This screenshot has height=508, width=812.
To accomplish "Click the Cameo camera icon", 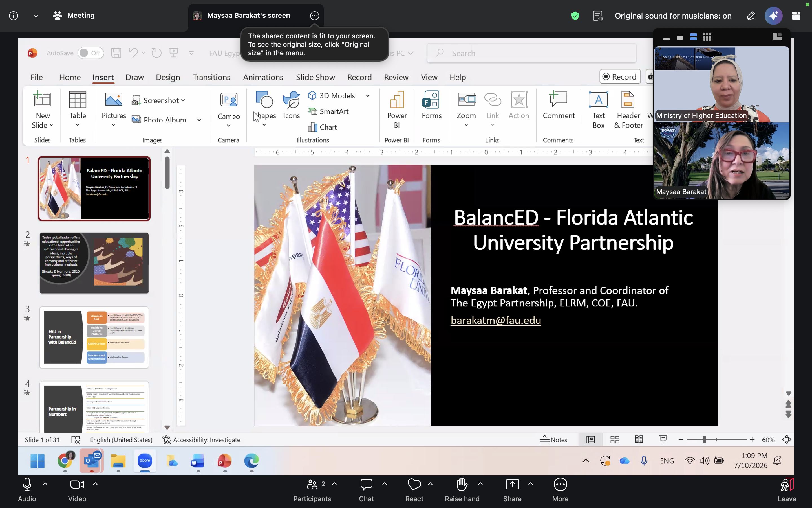I will (228, 100).
